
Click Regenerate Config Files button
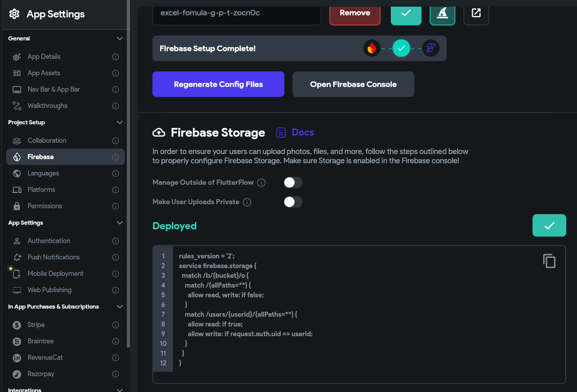click(218, 84)
